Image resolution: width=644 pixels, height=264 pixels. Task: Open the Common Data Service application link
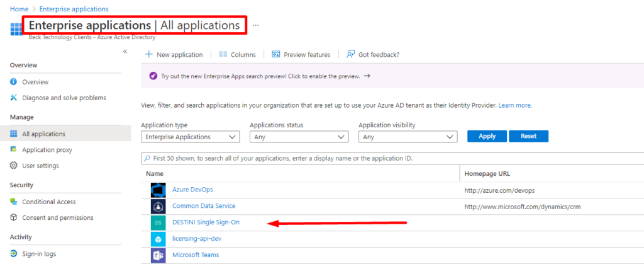click(x=204, y=205)
